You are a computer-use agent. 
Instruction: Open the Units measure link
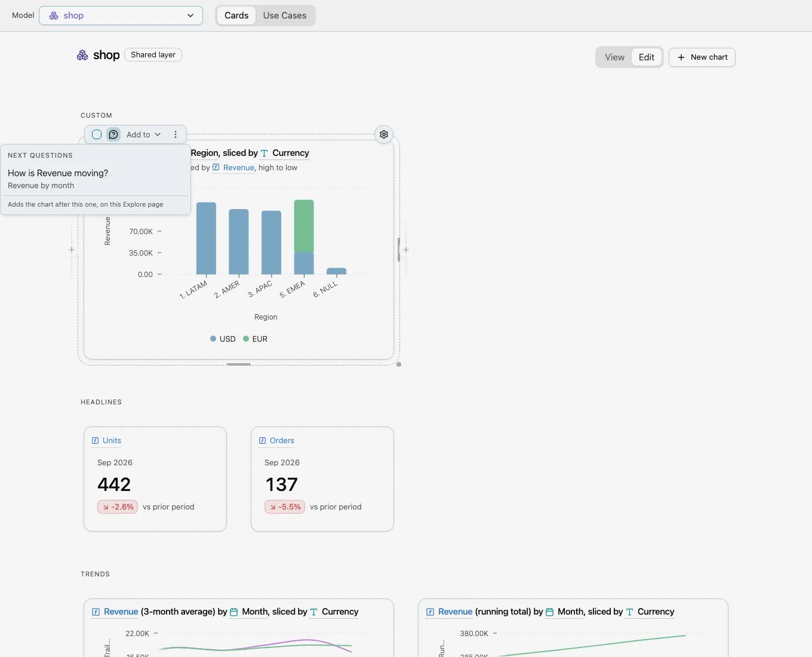coord(112,441)
